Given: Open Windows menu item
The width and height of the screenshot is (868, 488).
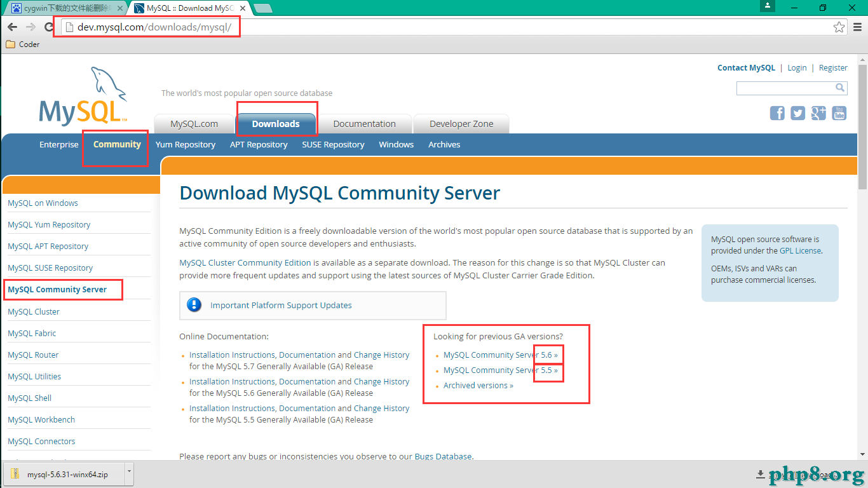Looking at the screenshot, I should pos(397,145).
